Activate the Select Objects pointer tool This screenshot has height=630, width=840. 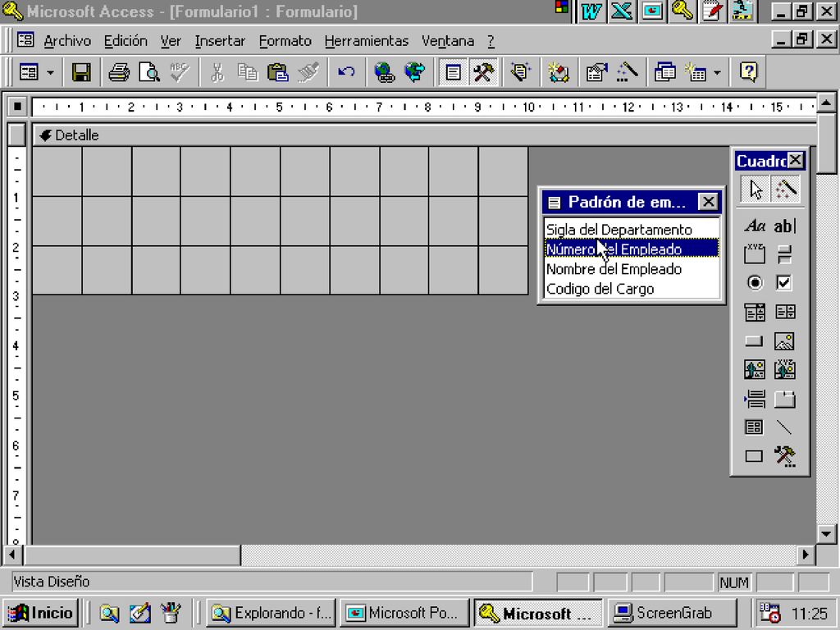point(756,189)
